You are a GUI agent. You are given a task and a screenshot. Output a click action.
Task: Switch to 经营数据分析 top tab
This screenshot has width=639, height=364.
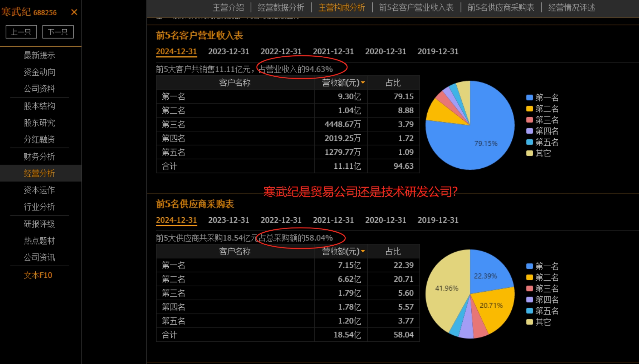click(x=281, y=8)
